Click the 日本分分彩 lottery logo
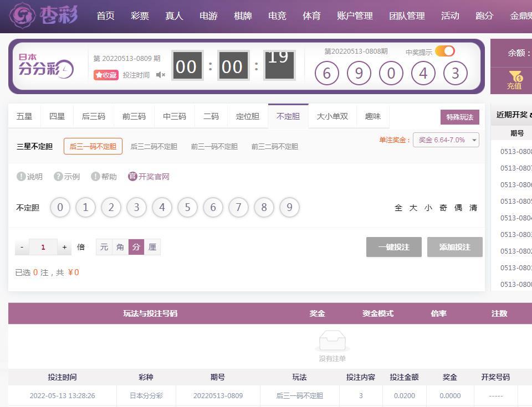This screenshot has height=407, width=532. [x=46, y=65]
